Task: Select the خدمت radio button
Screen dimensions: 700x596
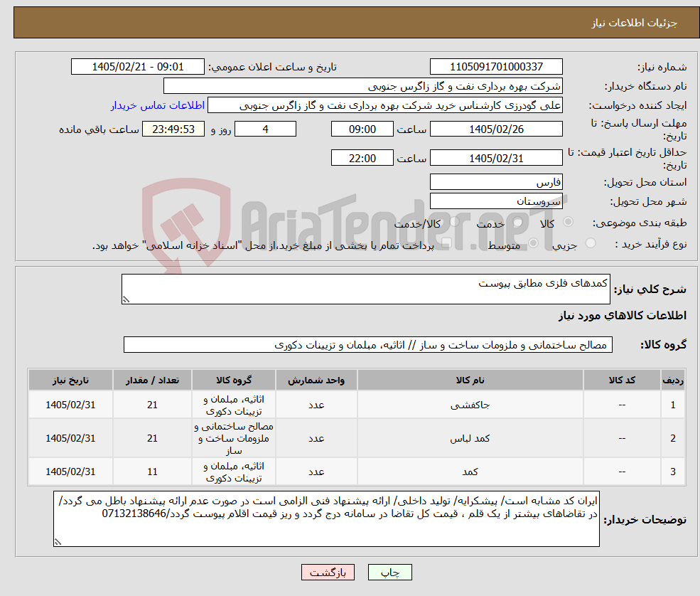Action: [x=518, y=222]
